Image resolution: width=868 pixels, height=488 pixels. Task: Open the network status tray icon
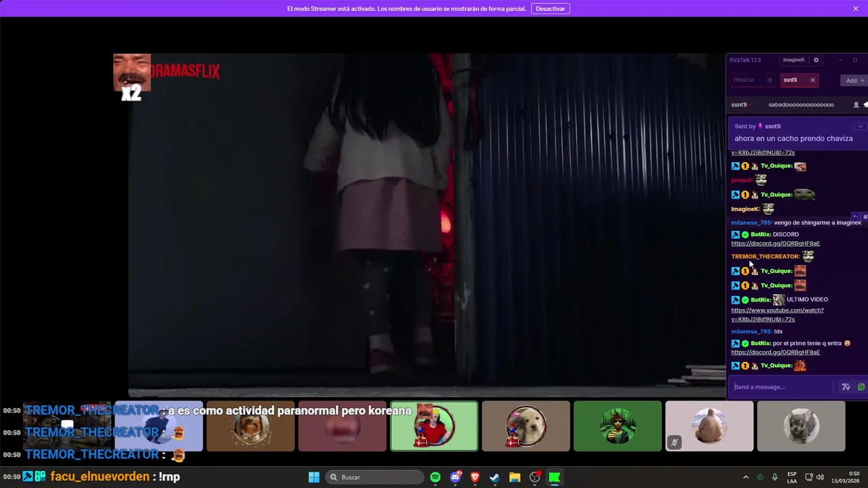809,477
